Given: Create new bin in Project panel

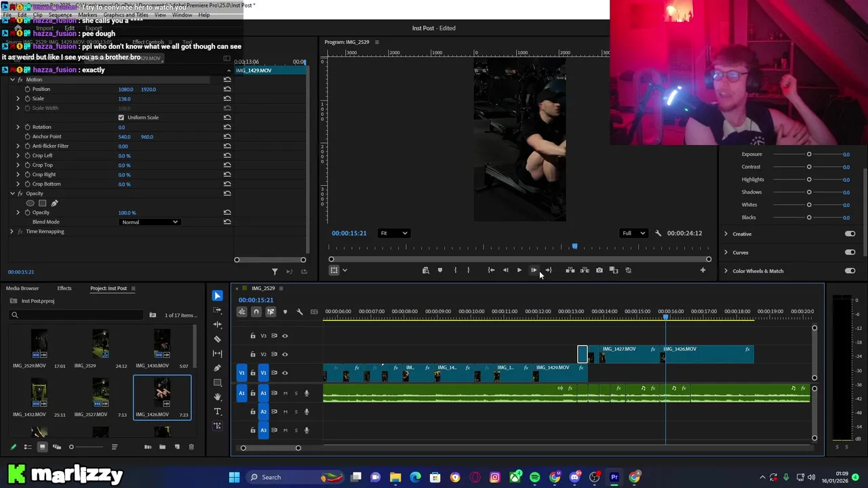Looking at the screenshot, I should tap(162, 447).
